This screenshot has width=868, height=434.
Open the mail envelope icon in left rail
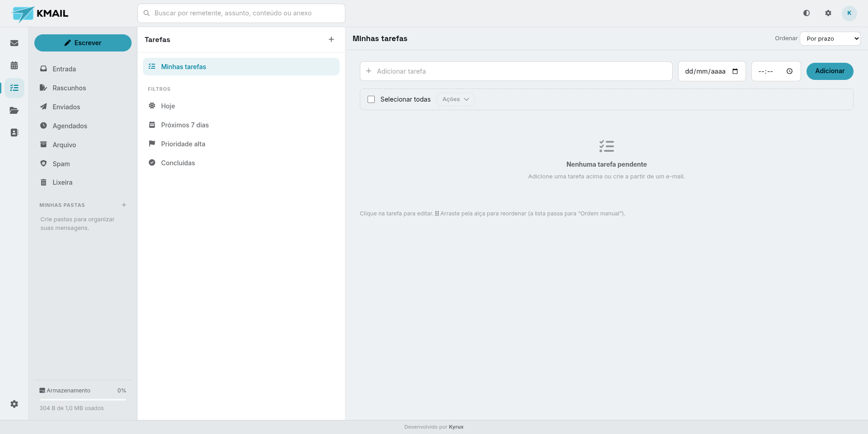14,43
